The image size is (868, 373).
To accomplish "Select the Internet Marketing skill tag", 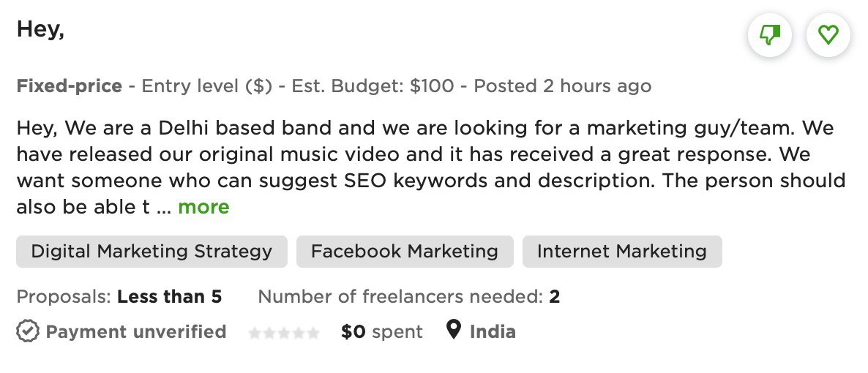I will tap(622, 252).
